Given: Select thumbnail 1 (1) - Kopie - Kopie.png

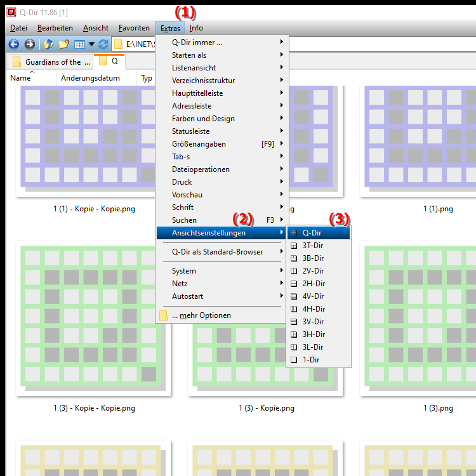Looking at the screenshot, I should [x=87, y=141].
